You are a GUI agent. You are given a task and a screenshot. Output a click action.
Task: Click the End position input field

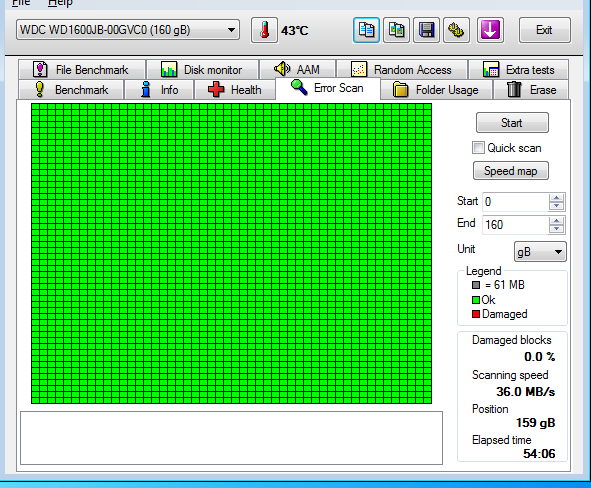[x=515, y=225]
